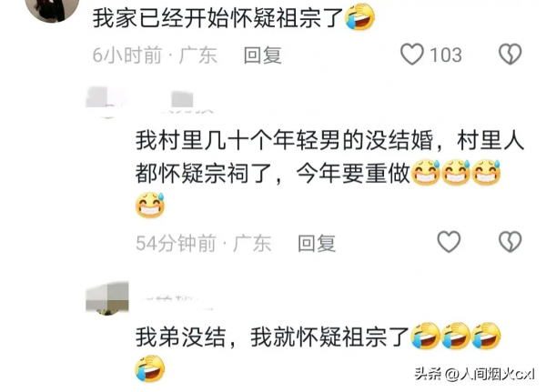Like the 54分钟前 reply with heart icon
The height and width of the screenshot is (392, 546).
[x=449, y=242]
